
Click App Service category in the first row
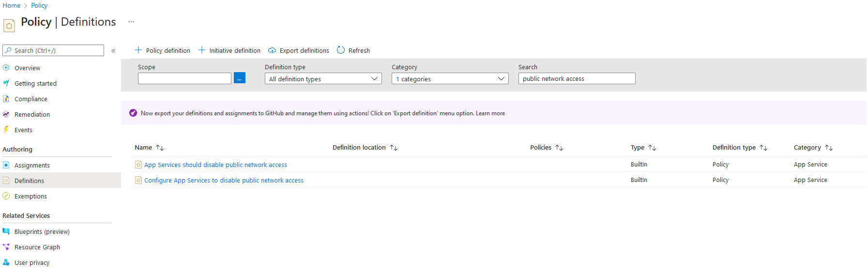tap(810, 164)
